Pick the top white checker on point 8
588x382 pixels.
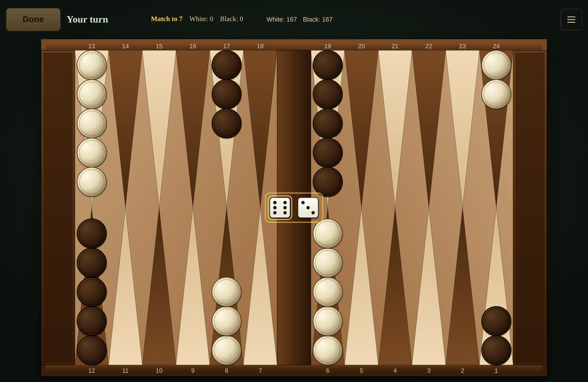[227, 292]
